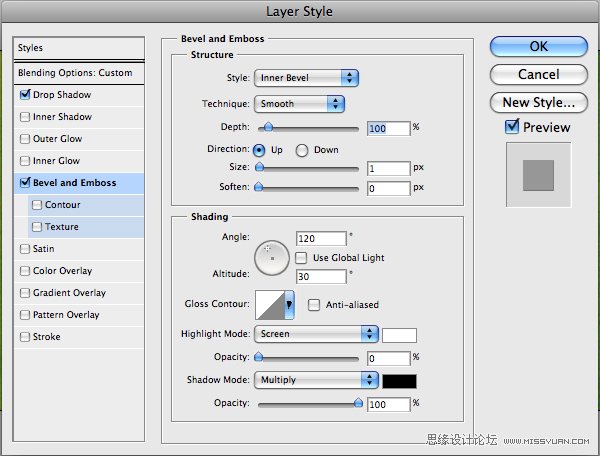This screenshot has width=600, height=456.
Task: Turn on Anti-aliased option
Action: click(x=314, y=305)
